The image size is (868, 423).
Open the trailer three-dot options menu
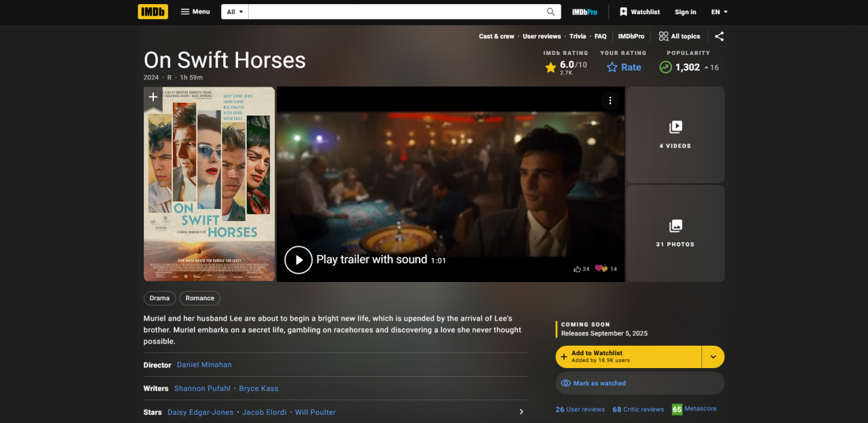[610, 100]
